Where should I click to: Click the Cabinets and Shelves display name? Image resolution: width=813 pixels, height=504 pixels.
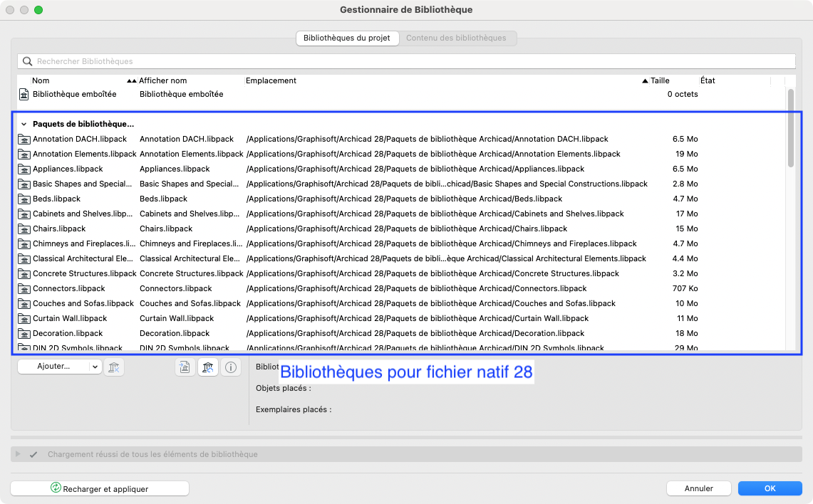pos(190,214)
